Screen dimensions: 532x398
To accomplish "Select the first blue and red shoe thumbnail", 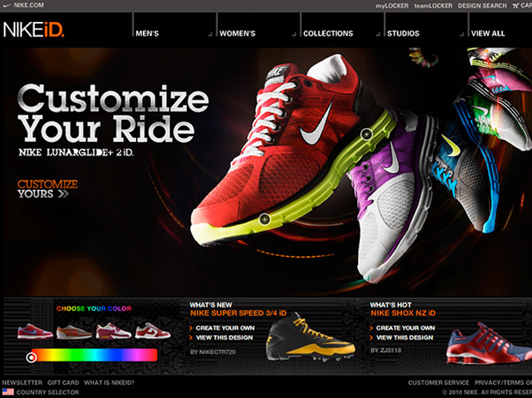I will pyautogui.click(x=35, y=331).
